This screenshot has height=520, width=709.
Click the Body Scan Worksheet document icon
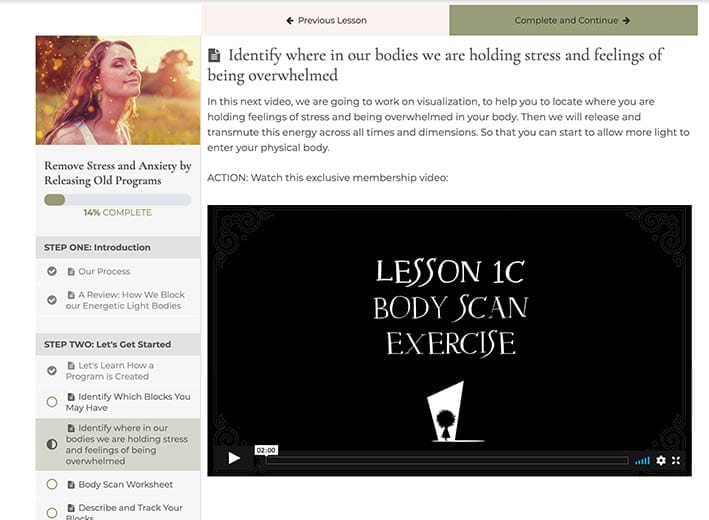tap(71, 485)
